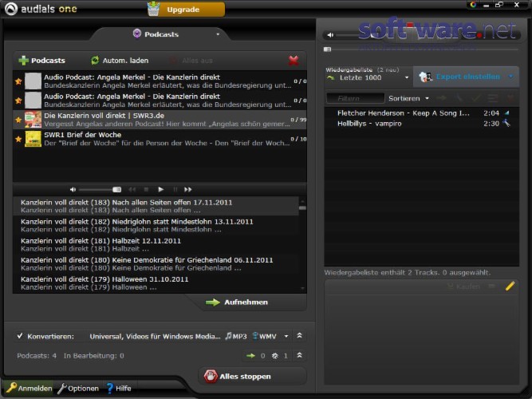Select Hellbillys - vampiro track
532x399 pixels.
pos(421,124)
